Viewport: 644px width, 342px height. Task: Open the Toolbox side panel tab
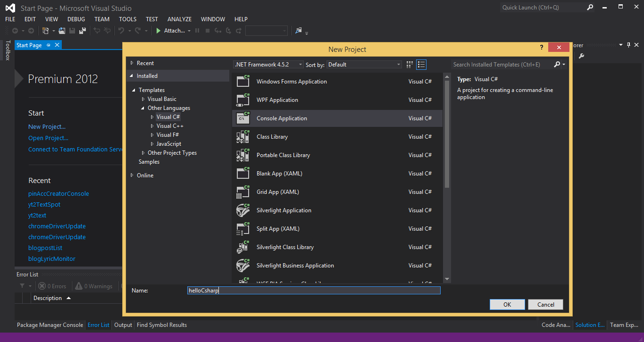point(7,50)
